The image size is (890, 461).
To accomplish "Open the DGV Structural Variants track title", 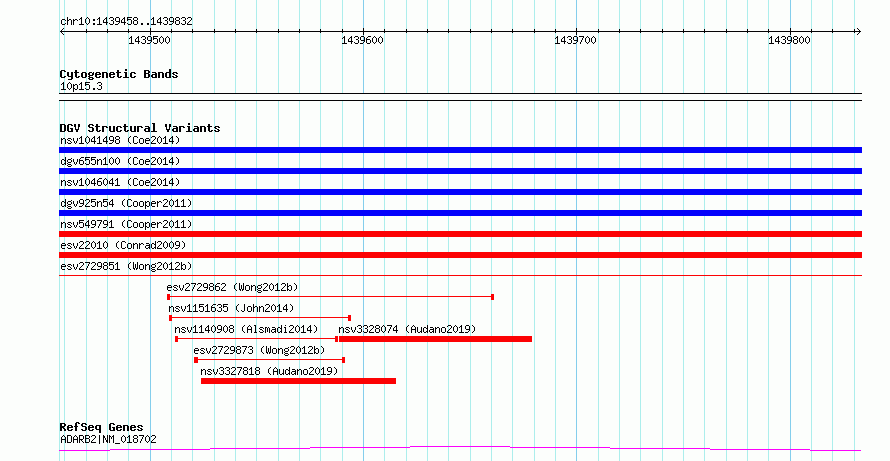I will click(140, 128).
